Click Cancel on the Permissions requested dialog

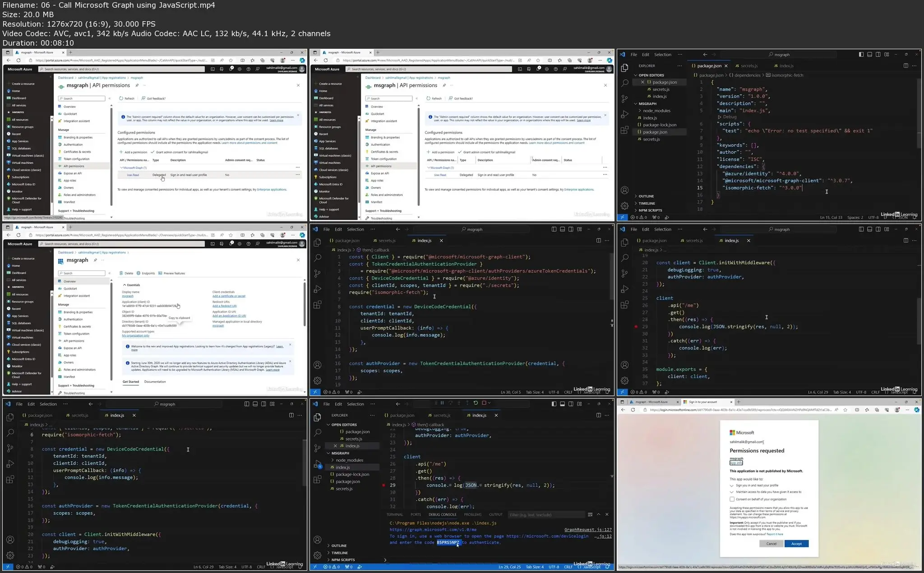click(x=771, y=544)
